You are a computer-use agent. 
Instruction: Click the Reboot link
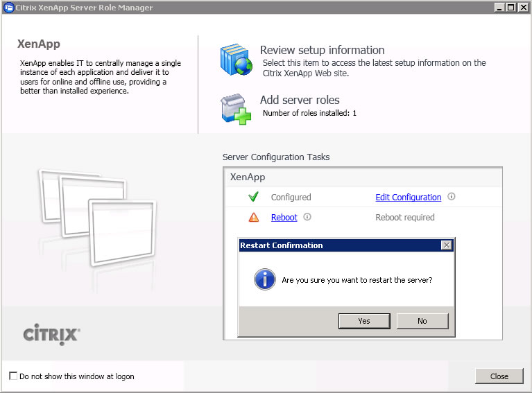coord(284,218)
